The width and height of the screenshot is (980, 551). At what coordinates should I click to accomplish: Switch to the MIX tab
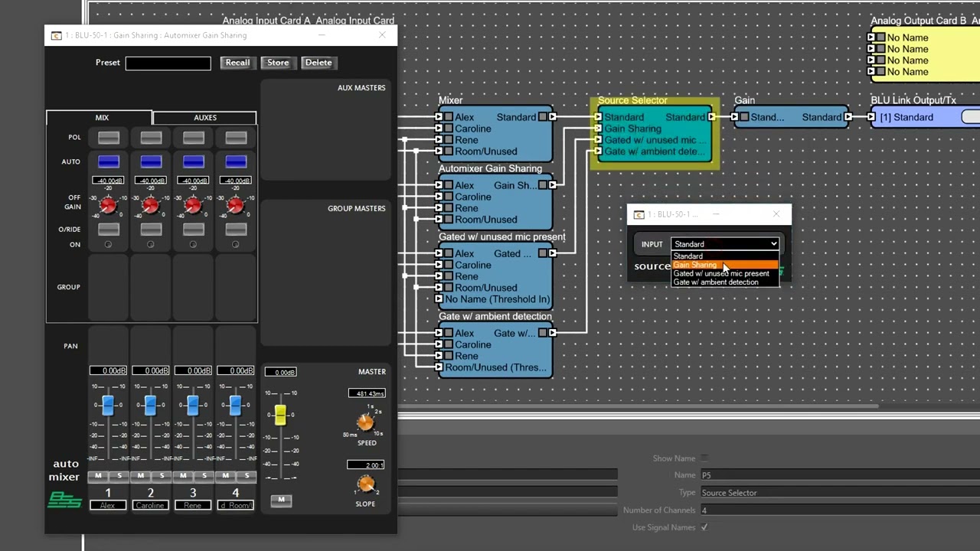pyautogui.click(x=100, y=118)
